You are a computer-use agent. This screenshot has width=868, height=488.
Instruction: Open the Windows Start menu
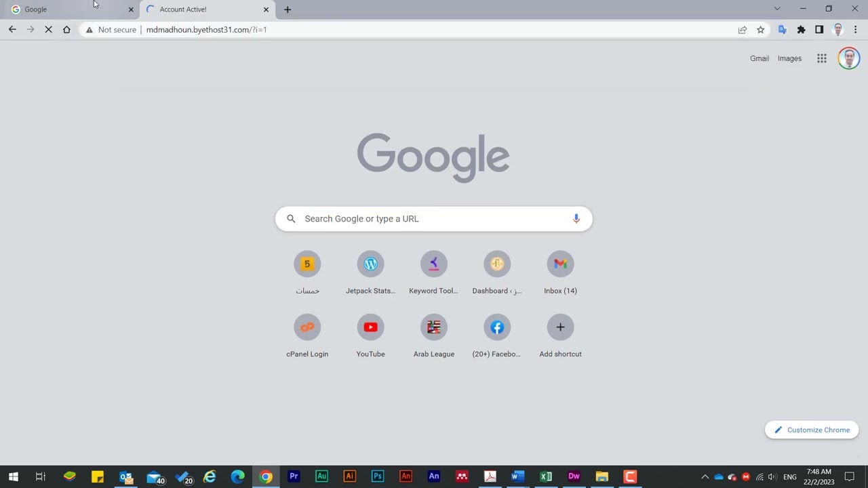point(13,476)
